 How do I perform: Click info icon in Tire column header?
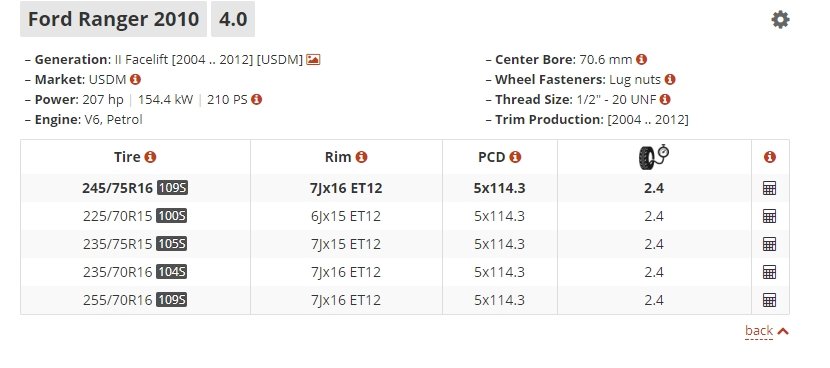(150, 157)
